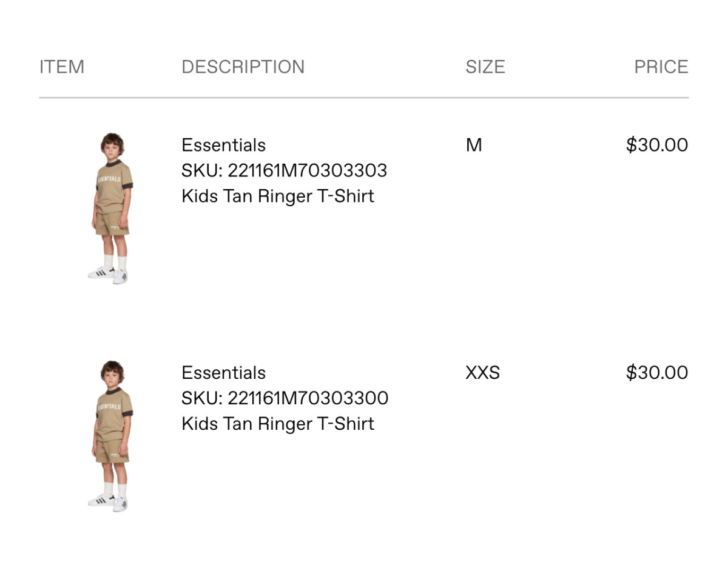Sort by the SIZE column header
The image size is (728, 568).
[485, 67]
